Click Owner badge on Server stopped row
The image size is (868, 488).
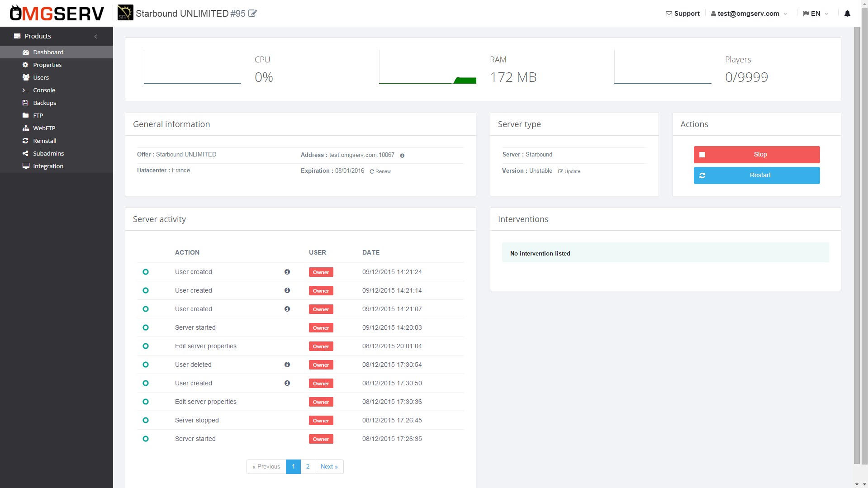coord(321,421)
